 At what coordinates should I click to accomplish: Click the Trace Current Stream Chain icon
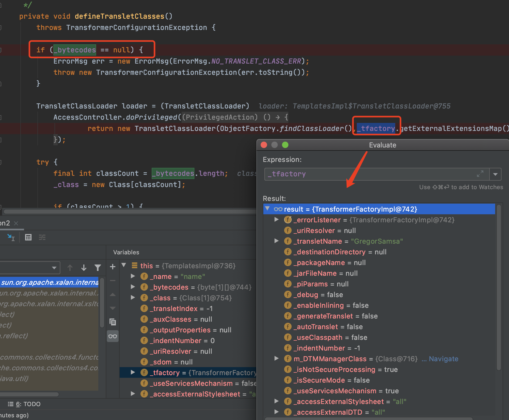(x=42, y=237)
